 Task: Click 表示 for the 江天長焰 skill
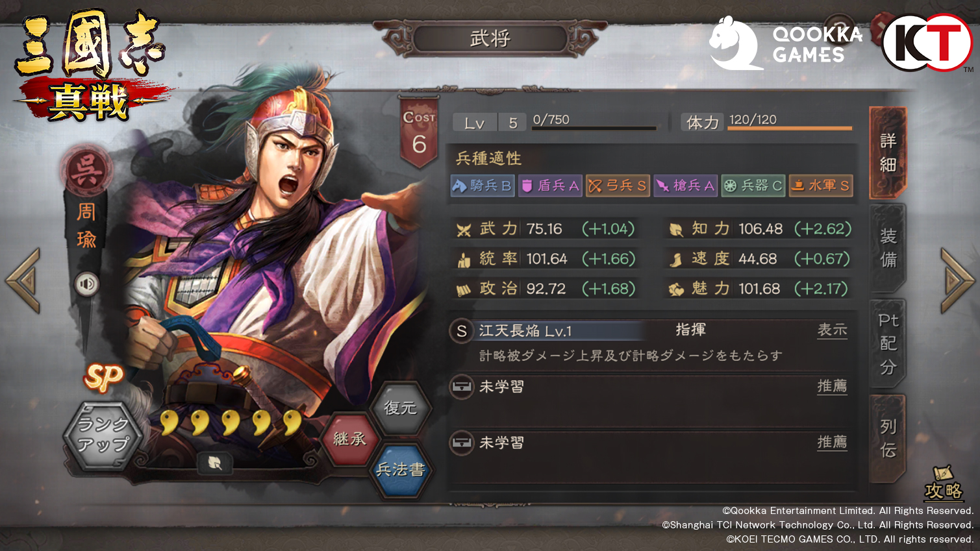click(832, 330)
